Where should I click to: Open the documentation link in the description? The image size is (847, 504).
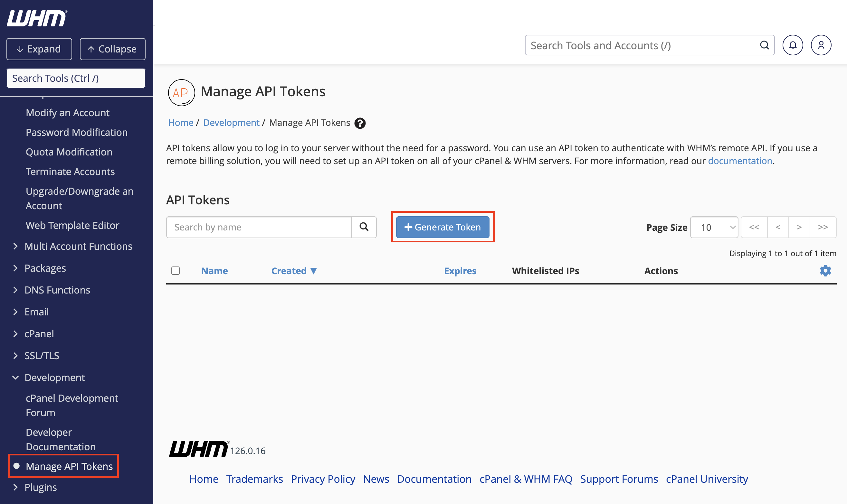click(x=740, y=161)
